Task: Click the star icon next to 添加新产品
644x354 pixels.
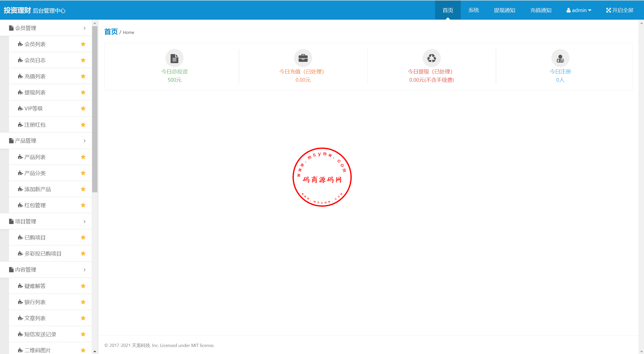Action: (x=83, y=189)
